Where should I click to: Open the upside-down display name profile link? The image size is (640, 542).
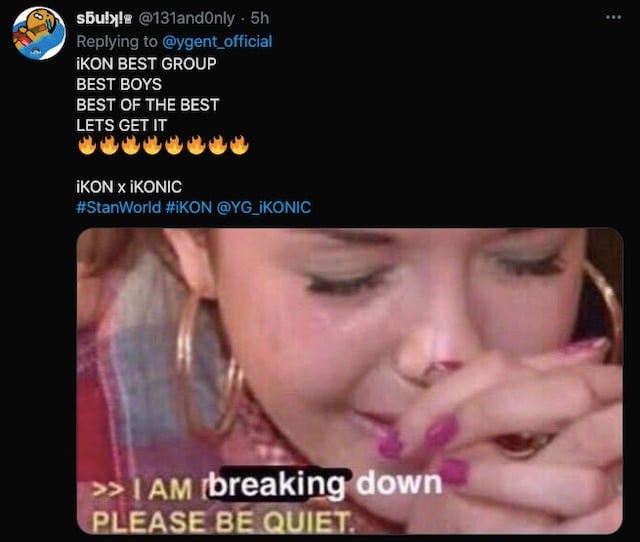[x=100, y=18]
